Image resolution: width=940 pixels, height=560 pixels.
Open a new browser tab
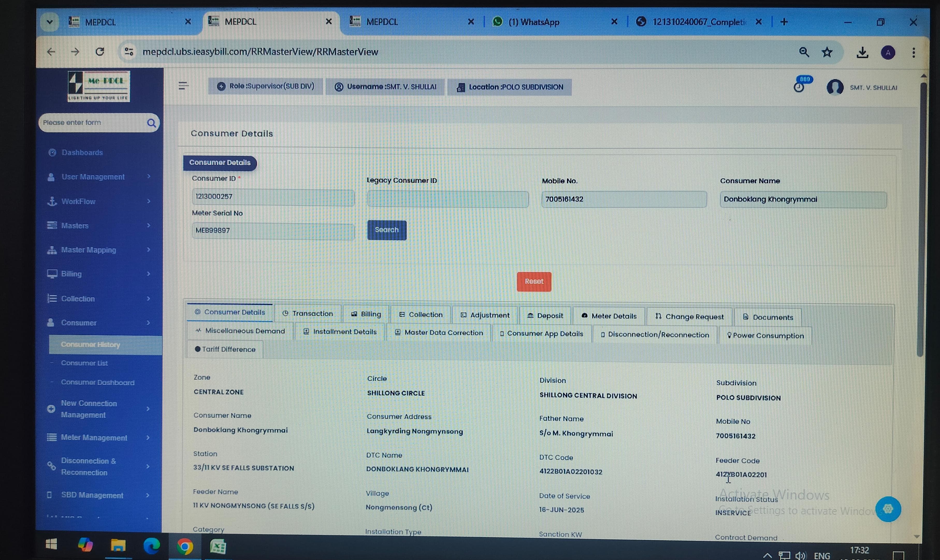click(784, 22)
